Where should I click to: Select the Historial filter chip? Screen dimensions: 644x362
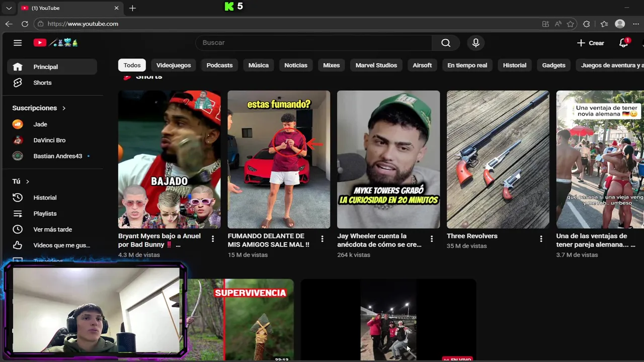[515, 65]
